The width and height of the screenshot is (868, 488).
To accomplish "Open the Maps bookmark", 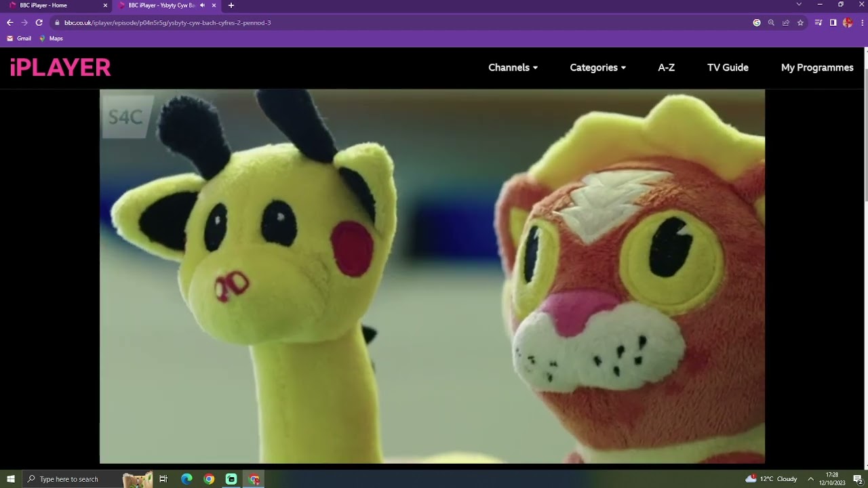I will 51,39.
